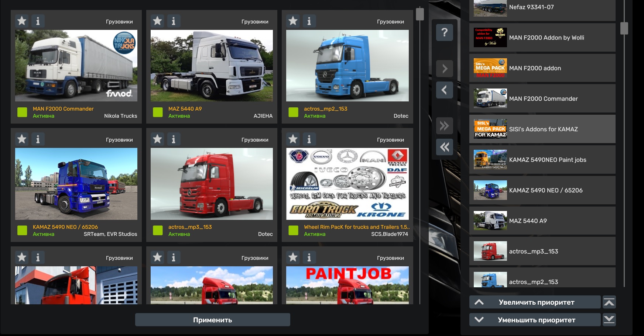Select KAMAZ 5490NEO Paint jobs row
This screenshot has width=644, height=336.
[542, 160]
